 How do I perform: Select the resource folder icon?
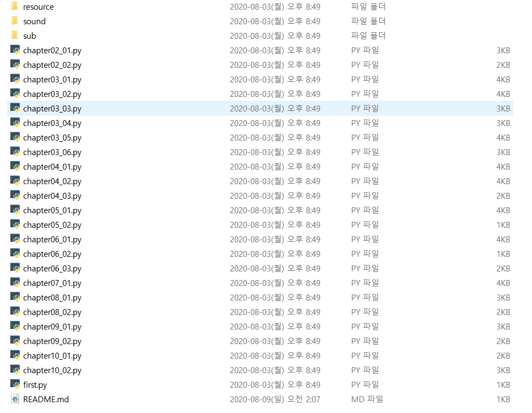(x=15, y=6)
